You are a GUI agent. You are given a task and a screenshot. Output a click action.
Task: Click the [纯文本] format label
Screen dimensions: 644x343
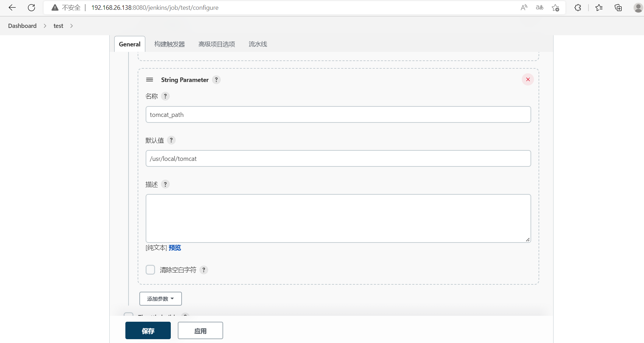(156, 248)
